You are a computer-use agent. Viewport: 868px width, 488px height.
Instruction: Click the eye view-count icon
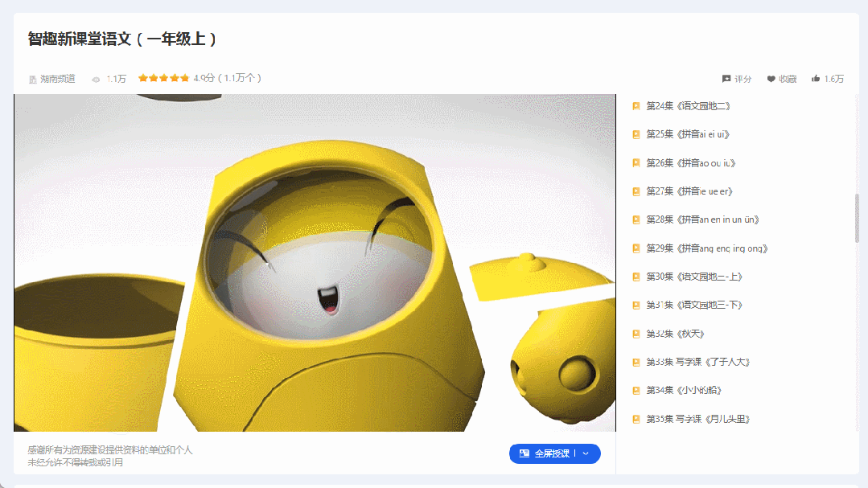click(96, 79)
